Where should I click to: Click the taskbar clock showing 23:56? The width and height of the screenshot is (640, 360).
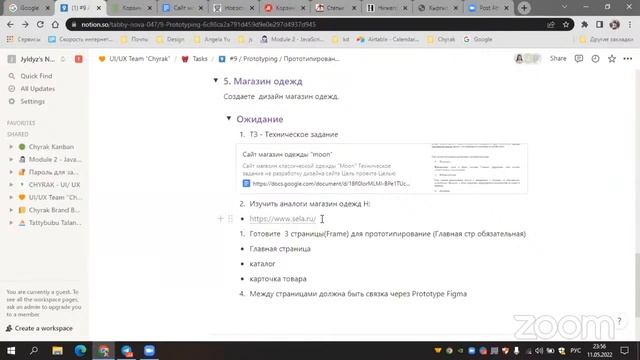(600, 351)
